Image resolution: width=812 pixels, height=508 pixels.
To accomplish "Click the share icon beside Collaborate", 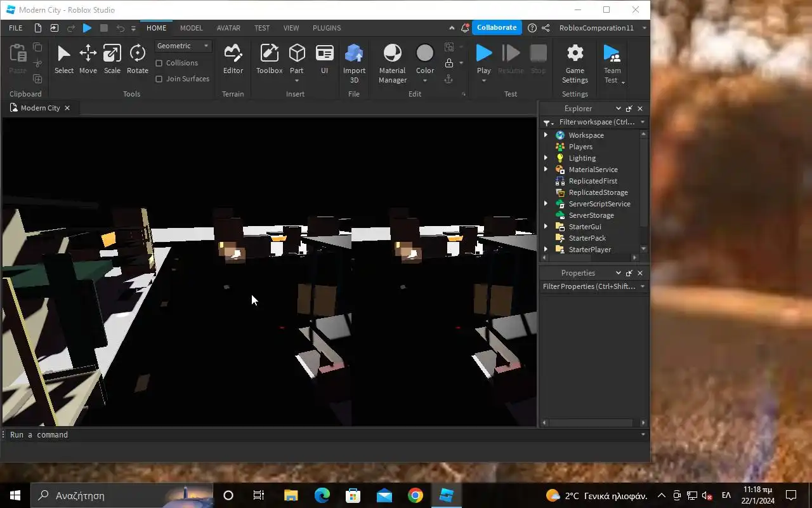I will (x=546, y=28).
